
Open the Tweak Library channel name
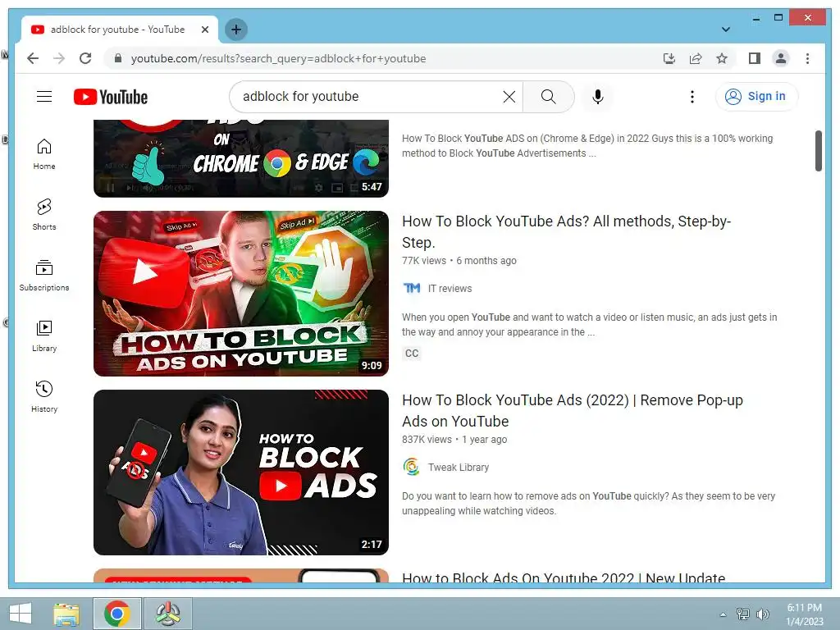[x=459, y=467]
